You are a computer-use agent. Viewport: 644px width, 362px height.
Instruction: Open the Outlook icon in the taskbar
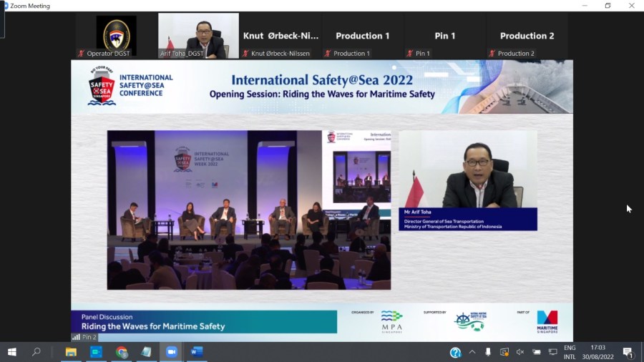point(96,352)
